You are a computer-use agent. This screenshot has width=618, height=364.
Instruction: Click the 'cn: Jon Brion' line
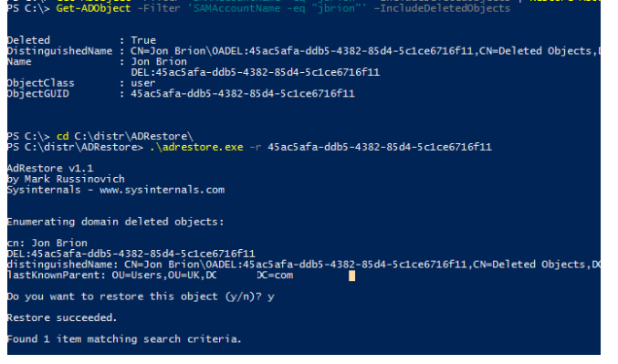47,243
